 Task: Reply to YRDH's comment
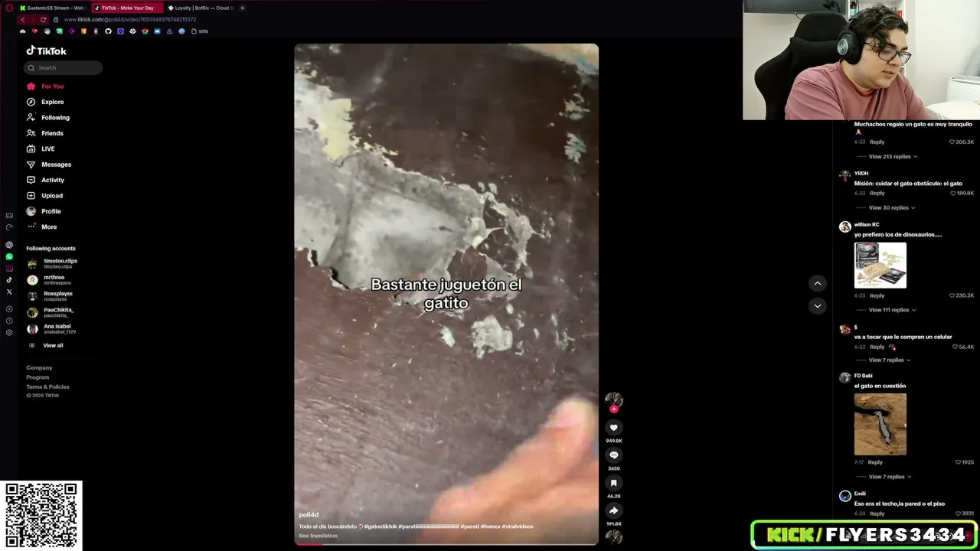coord(877,194)
